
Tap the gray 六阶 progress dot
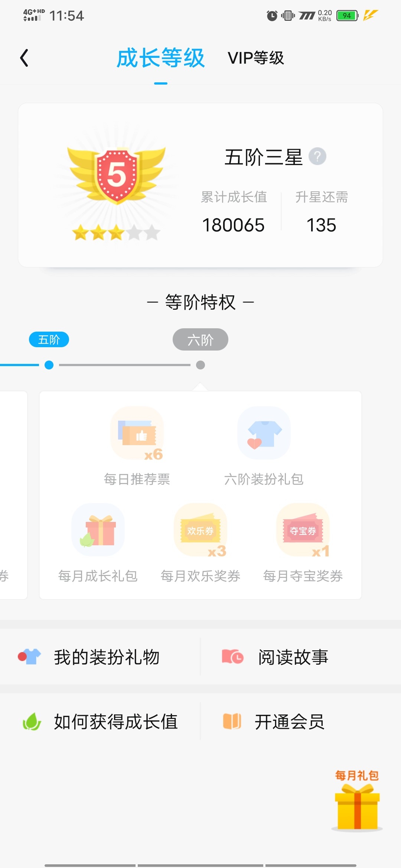point(200,365)
